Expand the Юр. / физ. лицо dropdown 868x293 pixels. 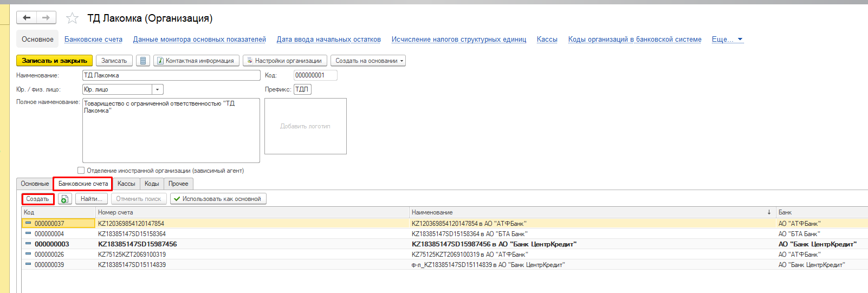pos(158,89)
